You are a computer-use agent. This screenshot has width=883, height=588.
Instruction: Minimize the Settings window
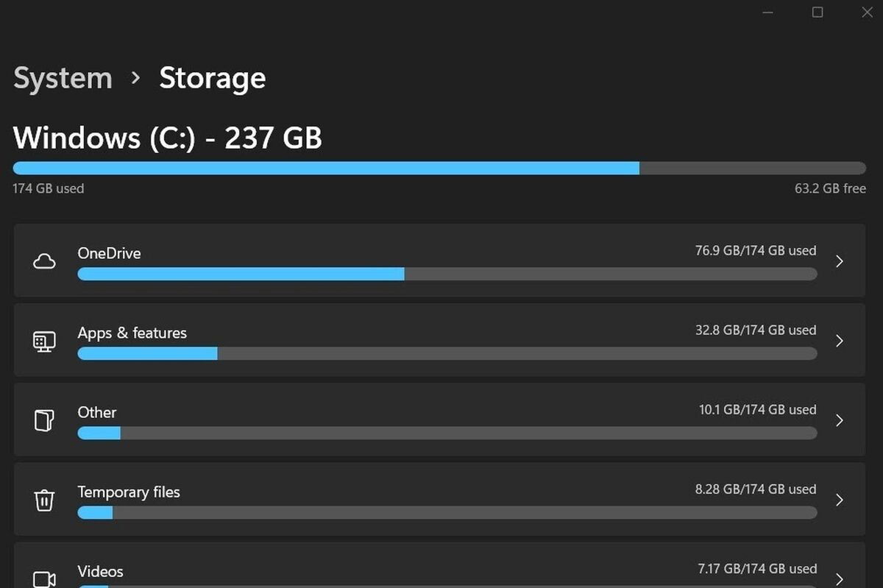tap(767, 13)
